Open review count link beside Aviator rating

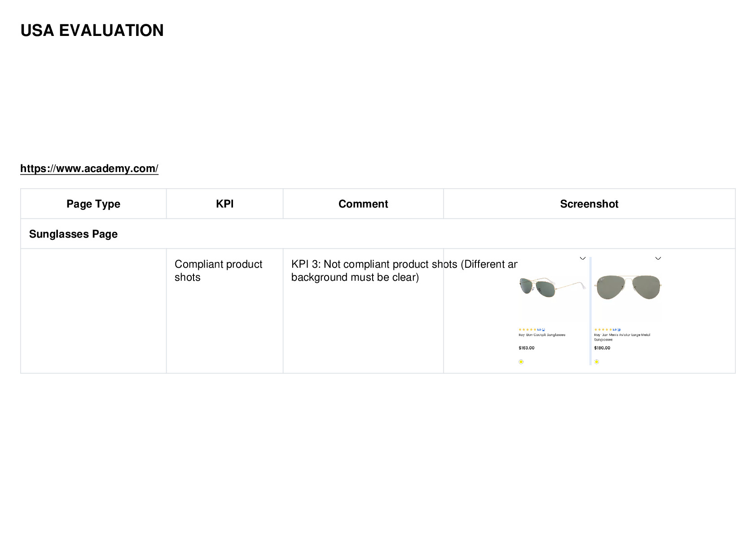click(619, 330)
